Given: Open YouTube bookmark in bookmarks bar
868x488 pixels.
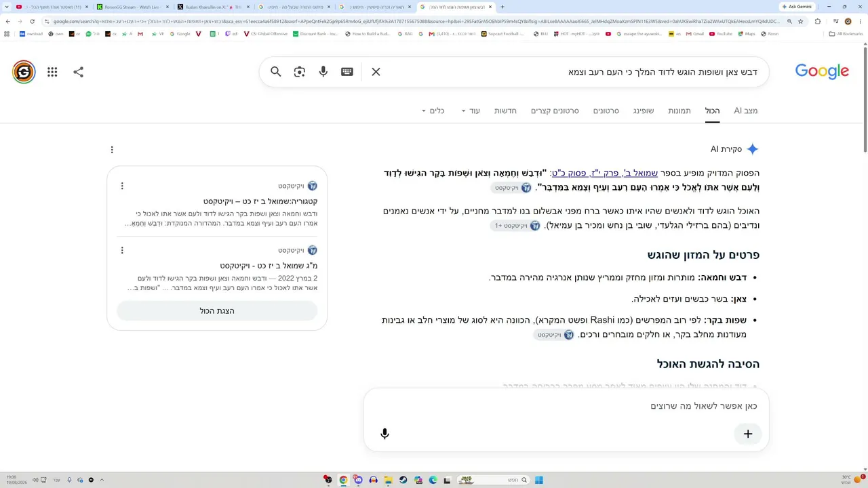Looking at the screenshot, I should 720,33.
